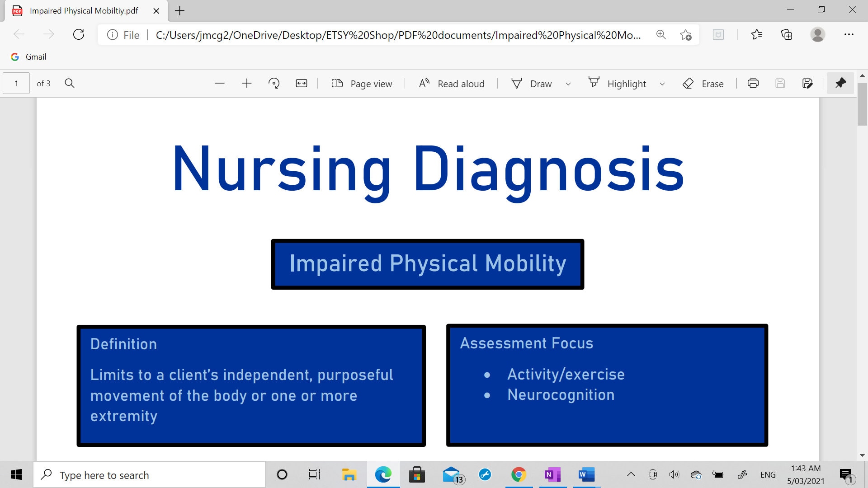This screenshot has width=868, height=488.
Task: Select the Erase annotation tool
Action: point(703,83)
